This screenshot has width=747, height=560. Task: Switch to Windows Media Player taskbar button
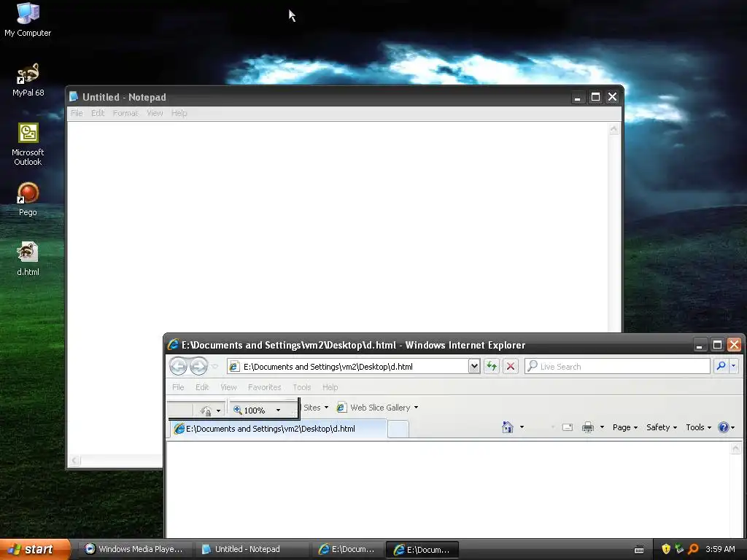[x=135, y=549]
